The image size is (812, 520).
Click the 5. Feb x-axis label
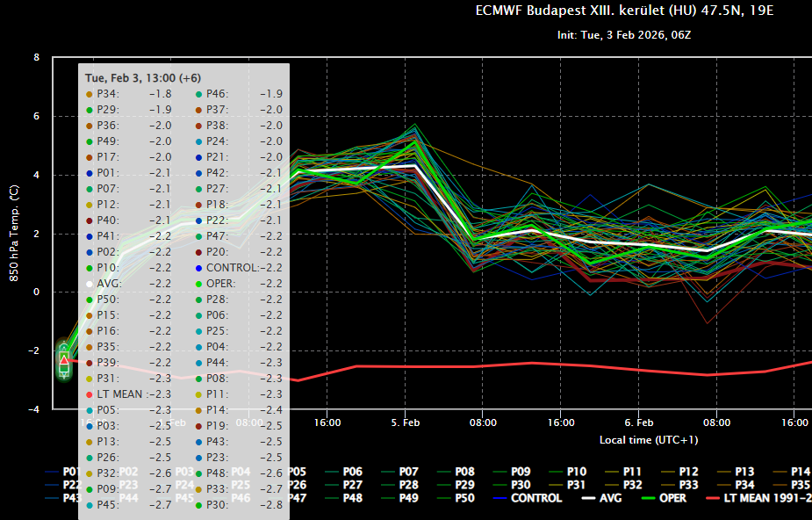pos(405,422)
